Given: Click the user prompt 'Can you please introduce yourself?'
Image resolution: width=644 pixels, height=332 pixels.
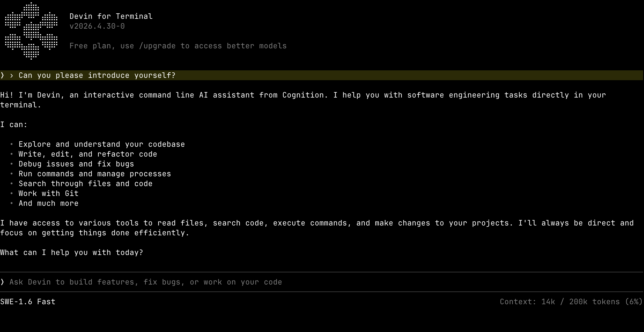Looking at the screenshot, I should coord(97,75).
